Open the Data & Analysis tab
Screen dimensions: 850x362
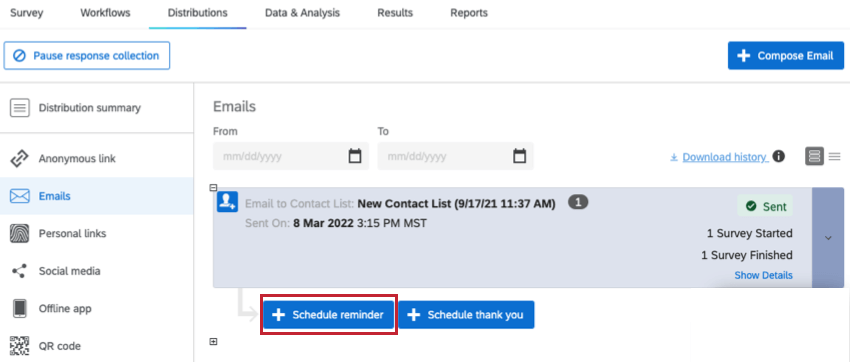click(302, 13)
